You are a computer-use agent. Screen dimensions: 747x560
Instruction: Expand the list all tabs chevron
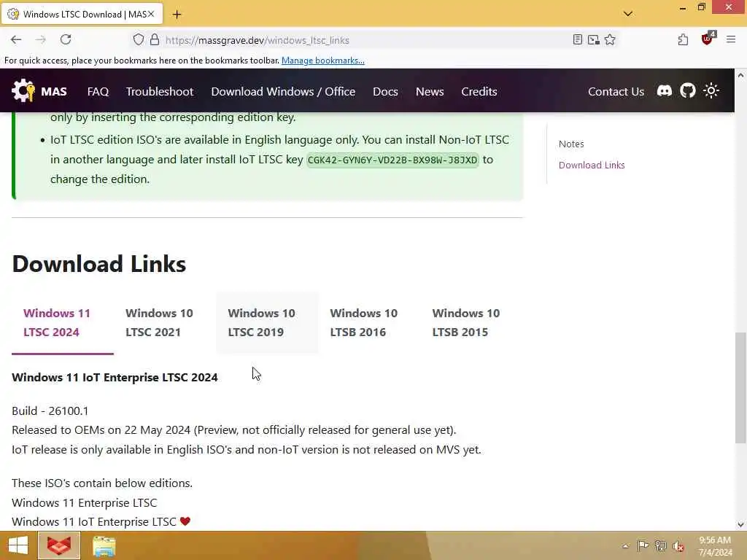click(x=628, y=14)
